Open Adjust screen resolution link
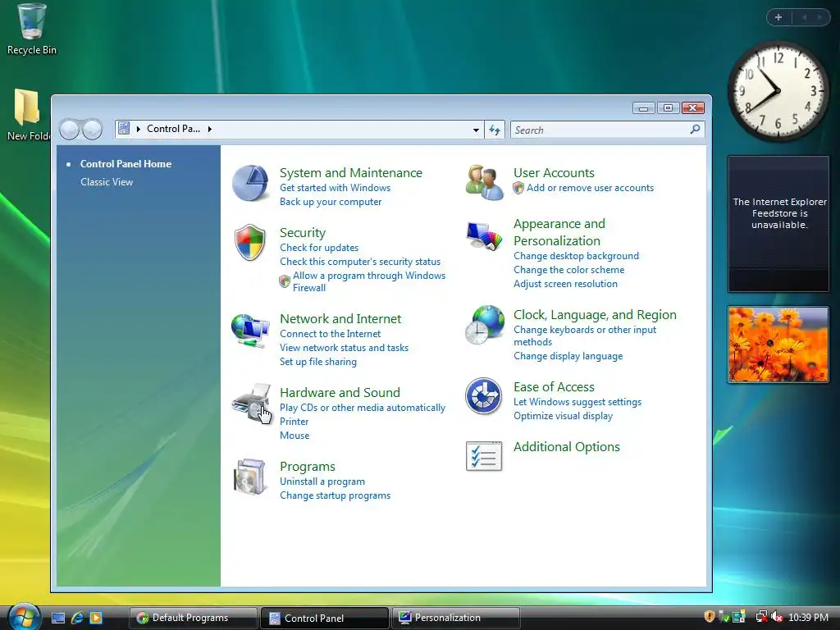The height and width of the screenshot is (630, 840). [x=565, y=284]
